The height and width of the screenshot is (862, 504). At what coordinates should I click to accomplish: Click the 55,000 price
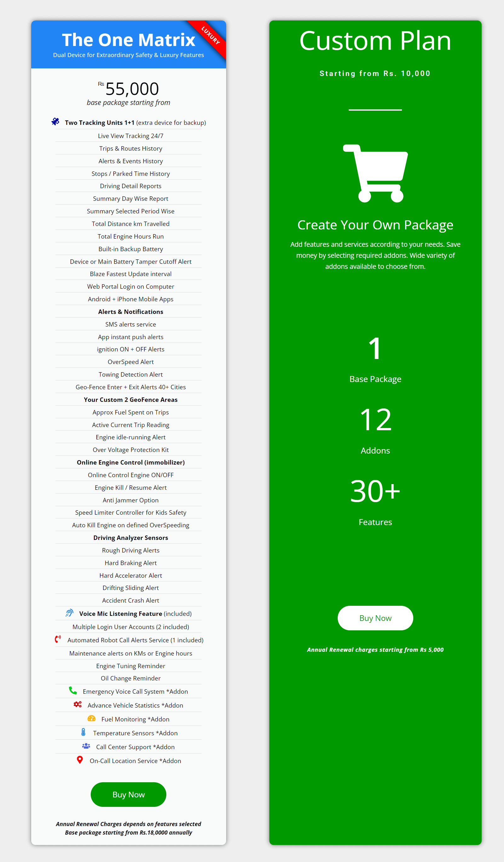coord(132,89)
